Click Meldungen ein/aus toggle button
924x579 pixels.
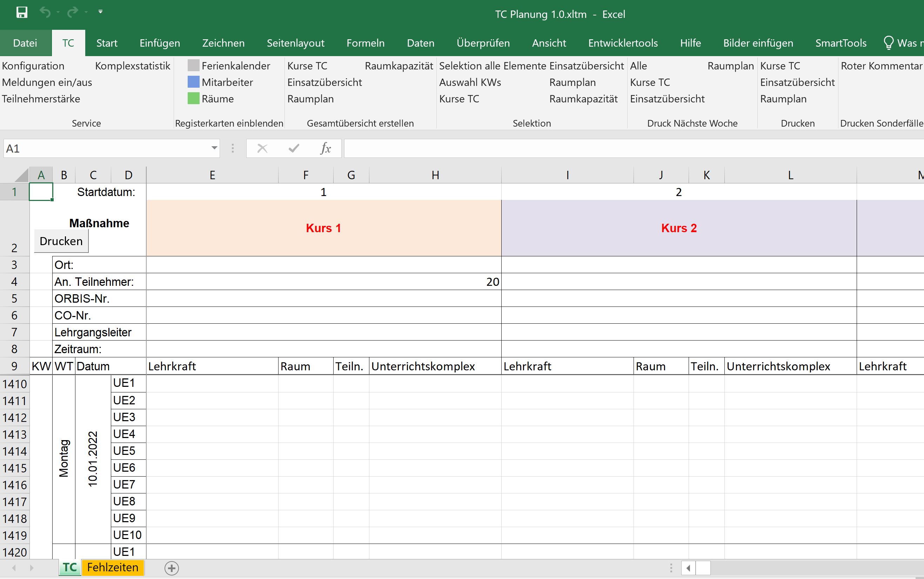(x=47, y=82)
